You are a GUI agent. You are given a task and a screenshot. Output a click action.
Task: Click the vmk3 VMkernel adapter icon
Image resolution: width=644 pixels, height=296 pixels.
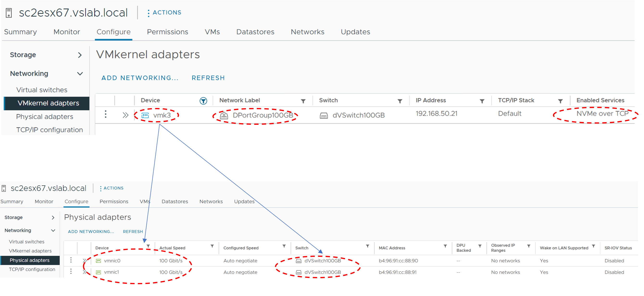[145, 115]
